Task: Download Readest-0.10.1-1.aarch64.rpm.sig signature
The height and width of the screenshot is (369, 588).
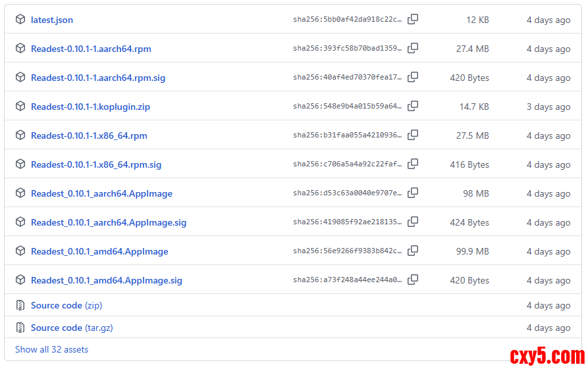Action: 98,78
